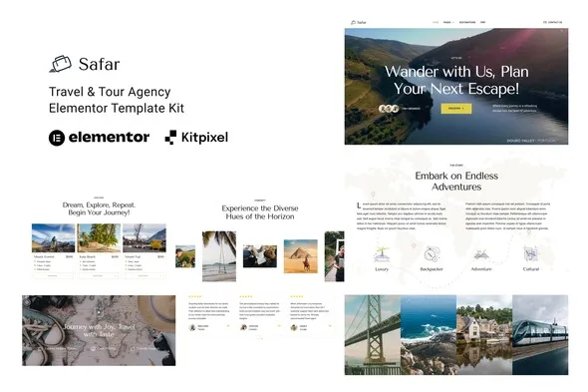Click the Home menu item in header

tap(436, 23)
